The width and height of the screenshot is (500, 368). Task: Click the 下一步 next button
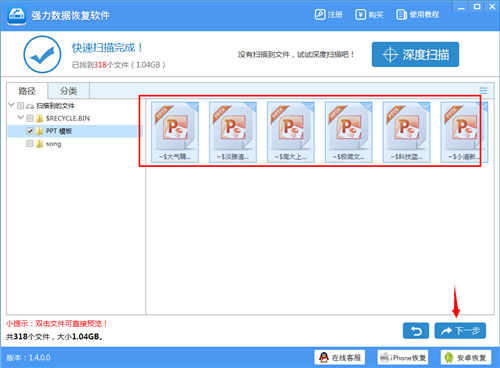click(x=460, y=331)
